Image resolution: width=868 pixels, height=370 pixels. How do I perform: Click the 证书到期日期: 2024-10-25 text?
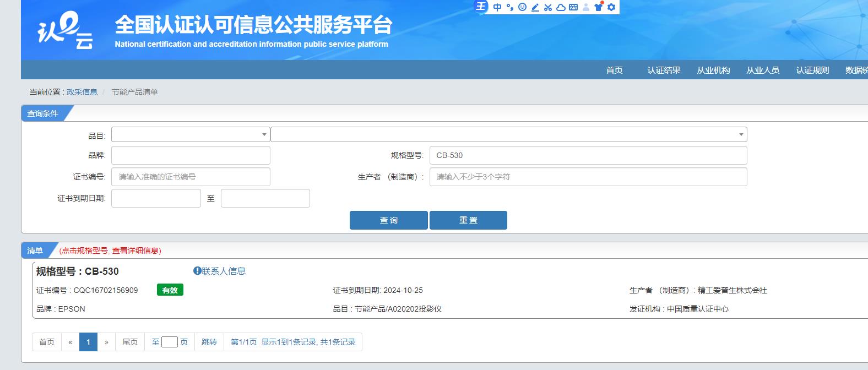(x=378, y=290)
